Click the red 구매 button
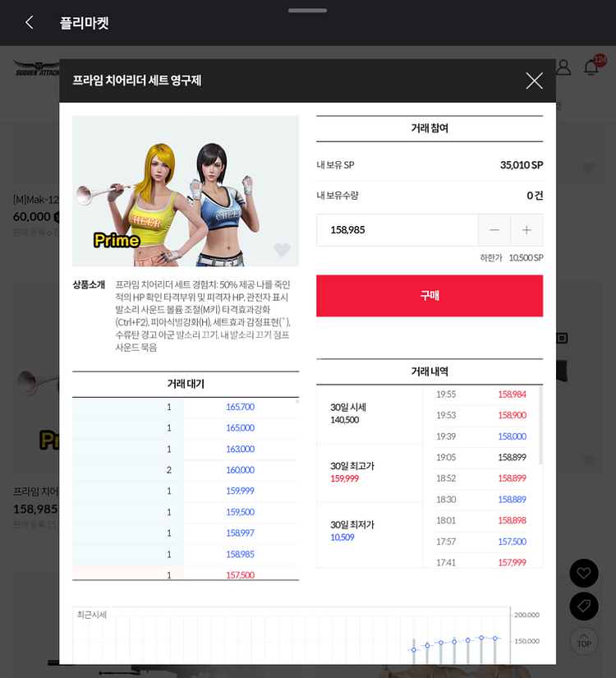 [430, 296]
